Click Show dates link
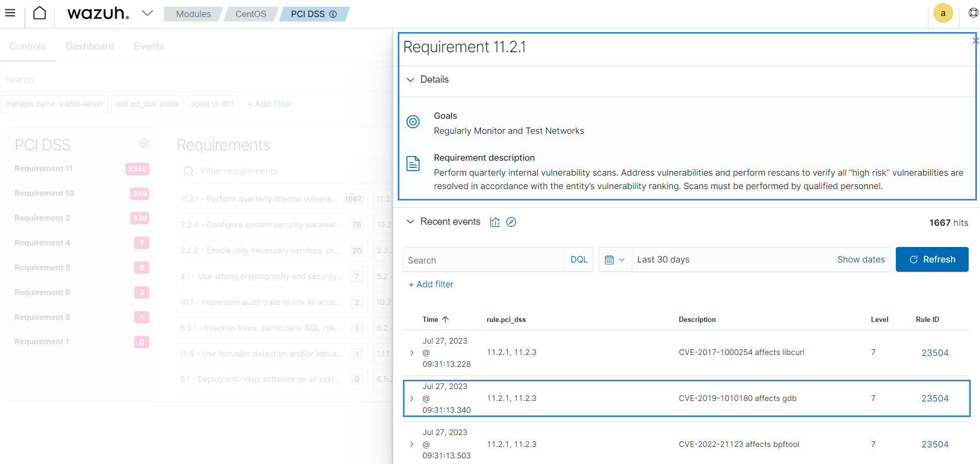This screenshot has width=980, height=464. pyautogui.click(x=861, y=260)
